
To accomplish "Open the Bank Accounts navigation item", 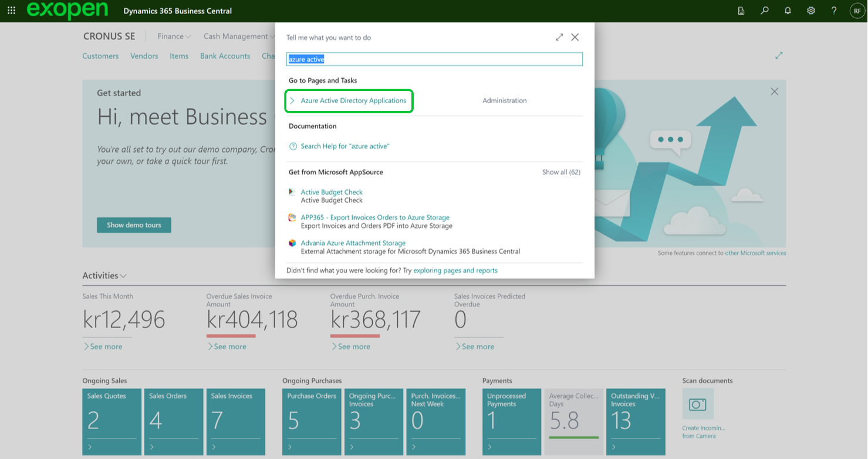I will coord(225,56).
